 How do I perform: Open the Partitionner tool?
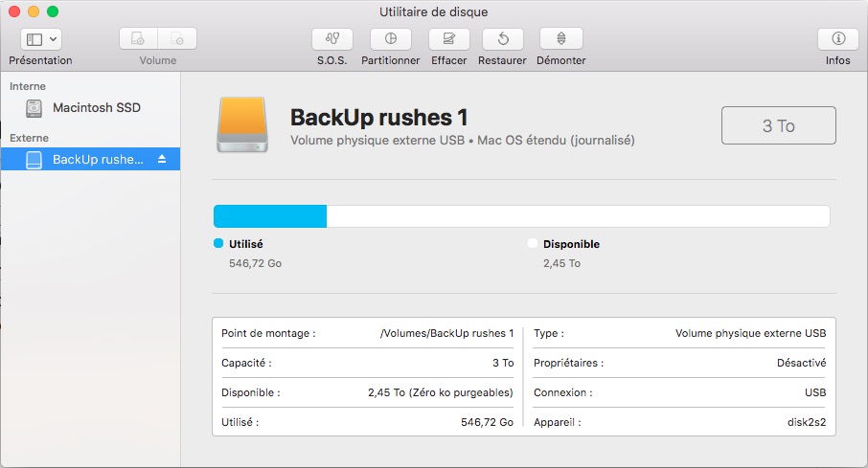pyautogui.click(x=391, y=39)
